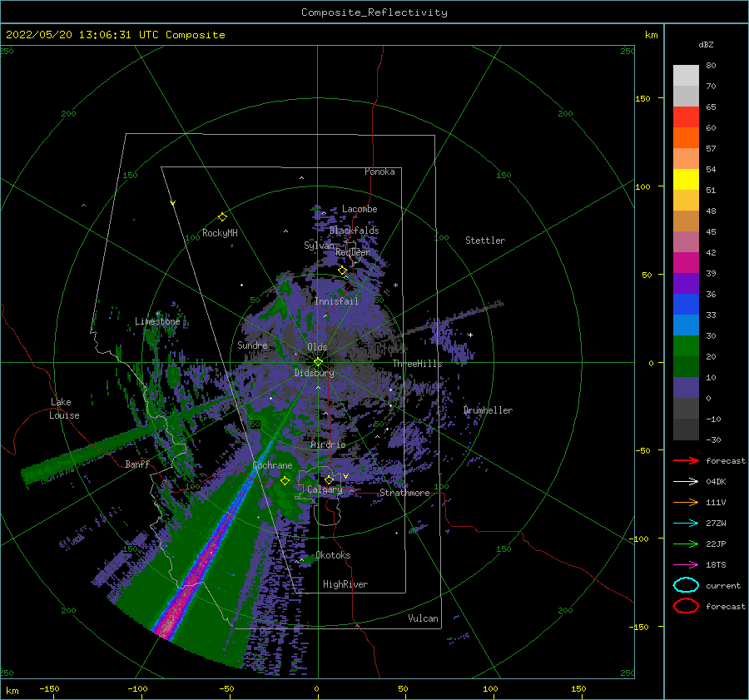Click the RockyMH label
Image resolution: width=749 pixels, height=700 pixels.
(220, 233)
